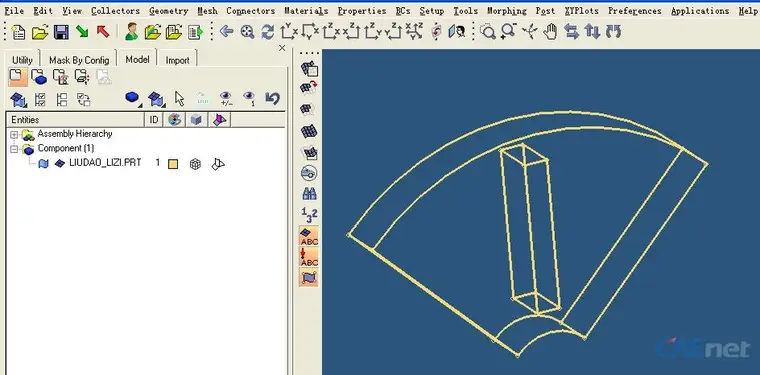The height and width of the screenshot is (375, 760).
Task: Select the isometric XYZ axes view icon
Action: point(414,32)
